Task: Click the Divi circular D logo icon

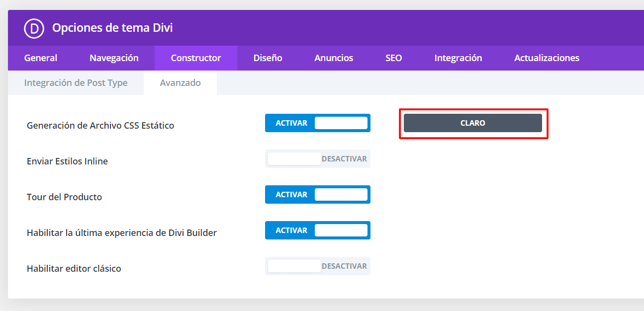Action: [x=34, y=28]
